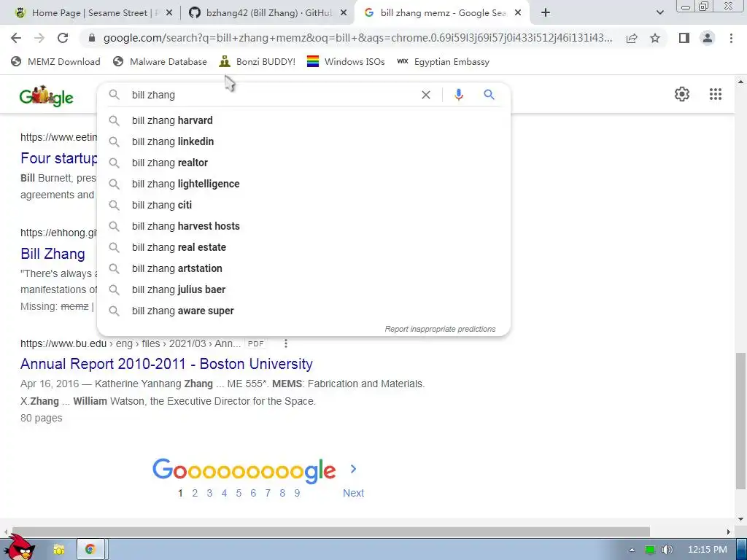
Task: Switch to the bzhang42 GitHub tab
Action: tap(267, 13)
